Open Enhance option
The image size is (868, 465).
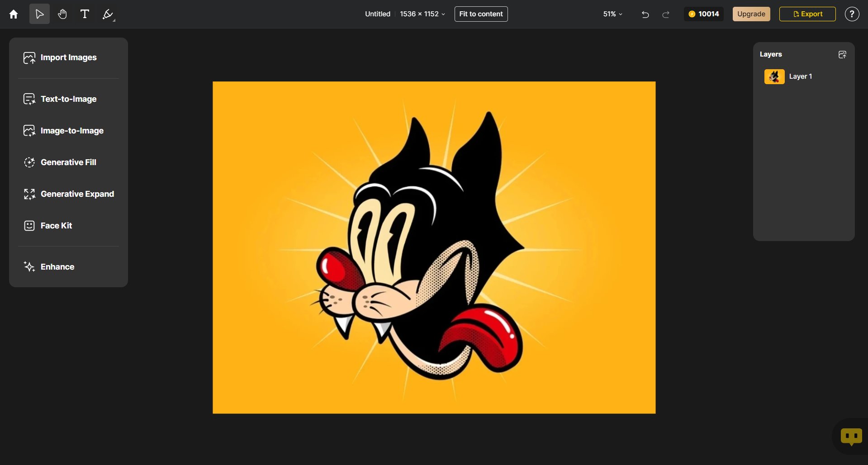[68, 267]
